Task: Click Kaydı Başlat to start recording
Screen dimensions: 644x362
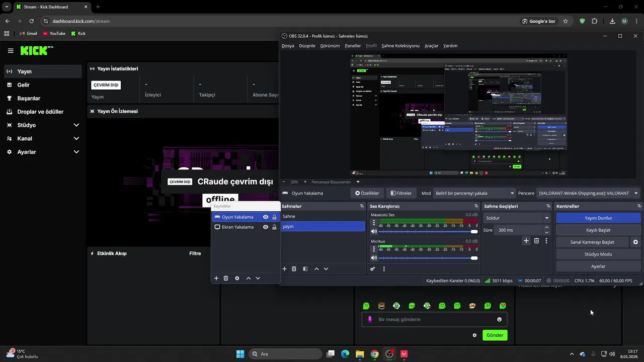Action: 598,230
